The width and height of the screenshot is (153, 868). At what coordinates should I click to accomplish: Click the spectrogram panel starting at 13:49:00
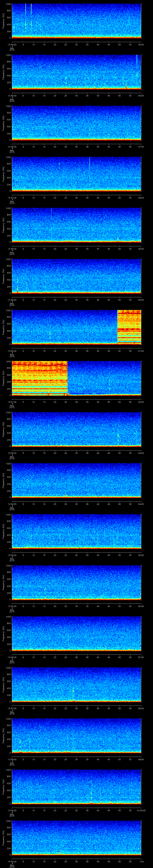coord(76,276)
